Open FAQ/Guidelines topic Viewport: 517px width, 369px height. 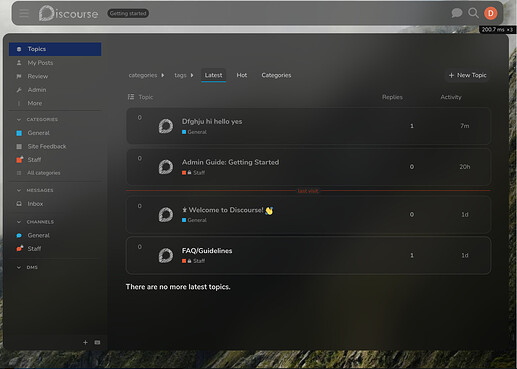click(207, 251)
